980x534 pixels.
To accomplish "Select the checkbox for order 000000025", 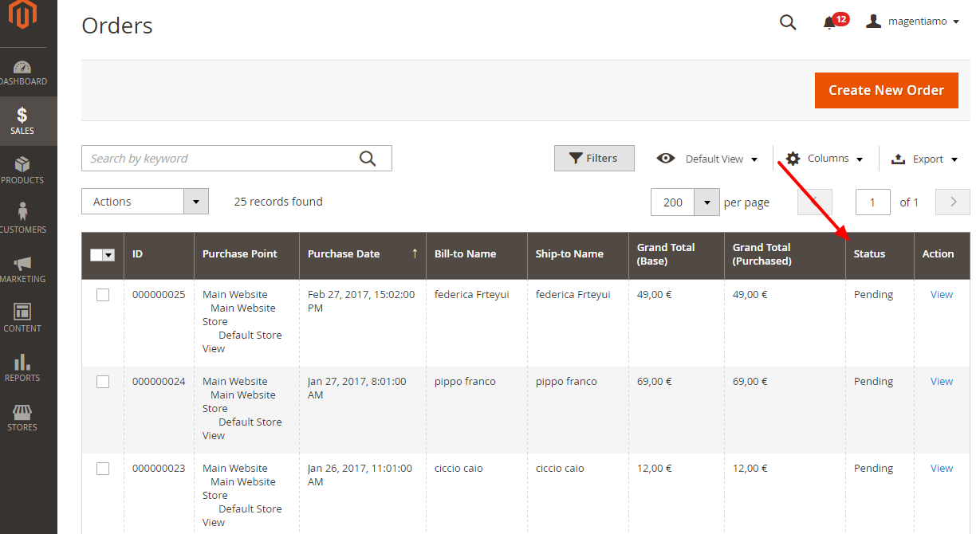I will tap(103, 294).
